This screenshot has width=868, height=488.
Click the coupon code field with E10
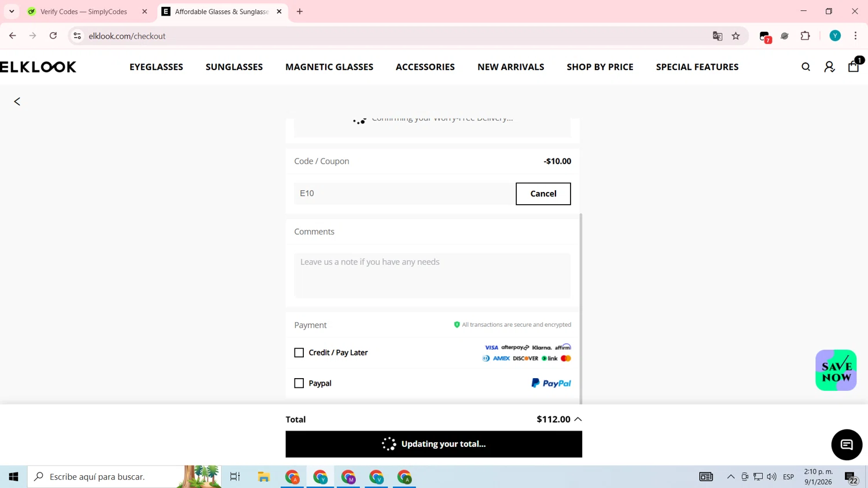404,194
